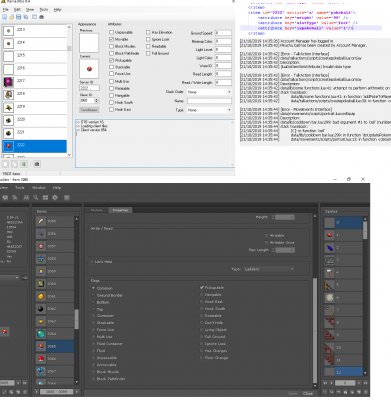Open Lens Help Type dropdown showing Ladders
Viewport: 391px width, 400px height.
pyautogui.click(x=269, y=269)
